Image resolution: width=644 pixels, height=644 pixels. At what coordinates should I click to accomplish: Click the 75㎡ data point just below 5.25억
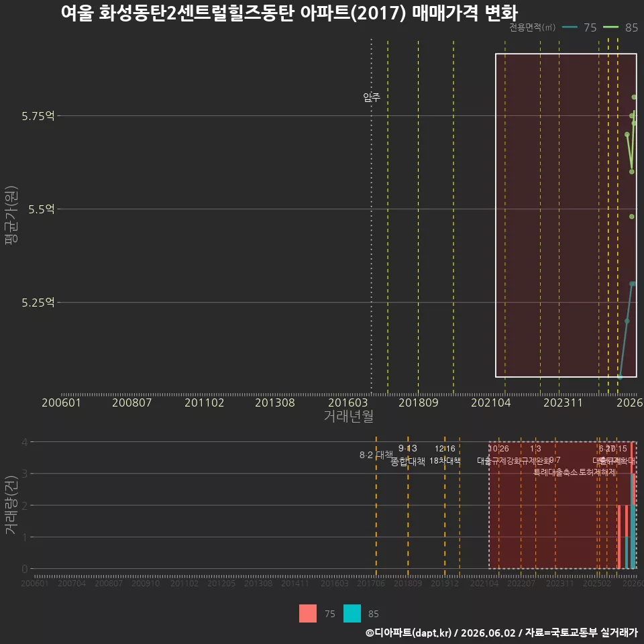click(x=627, y=321)
